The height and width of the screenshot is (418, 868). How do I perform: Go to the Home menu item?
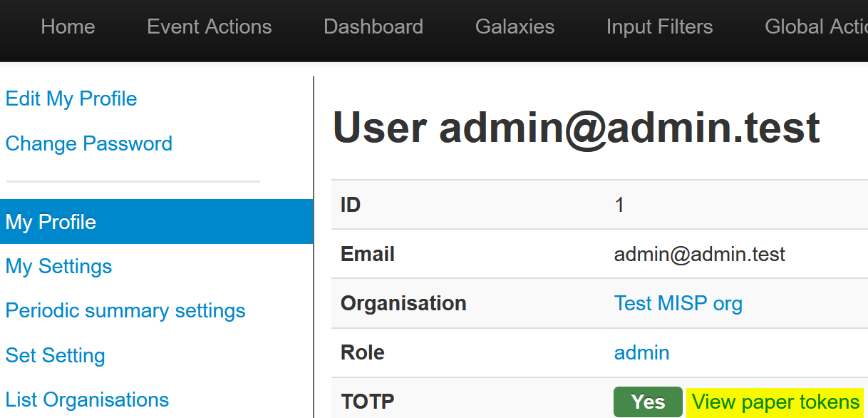pyautogui.click(x=68, y=27)
